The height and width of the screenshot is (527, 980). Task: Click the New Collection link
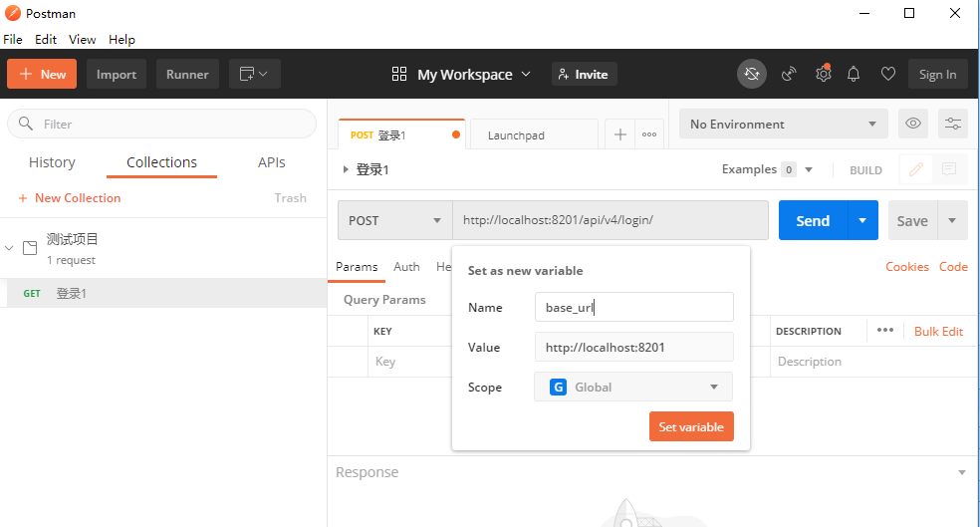(70, 198)
